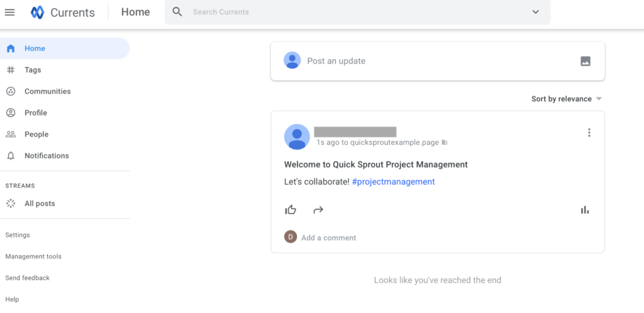Click the #projectmanagement hashtag link
644x313 pixels.
[x=394, y=182]
